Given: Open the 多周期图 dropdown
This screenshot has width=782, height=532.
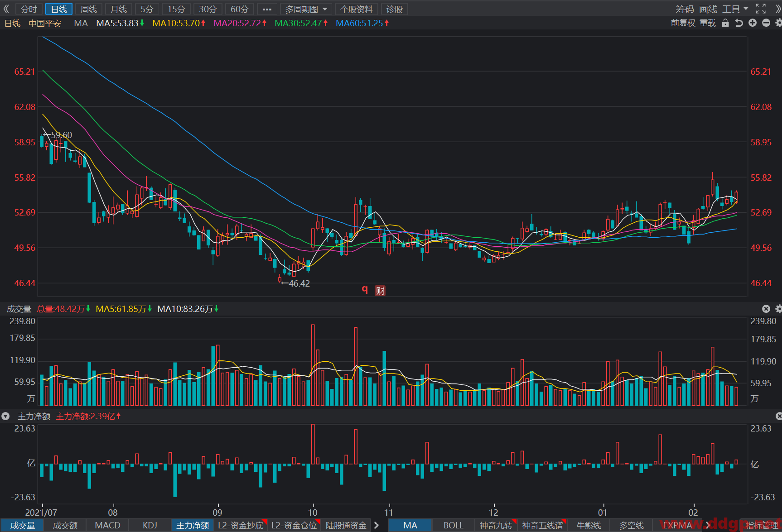Looking at the screenshot, I should pos(306,9).
